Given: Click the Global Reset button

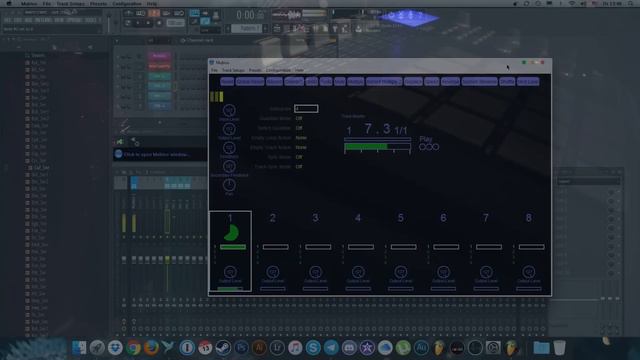Looking at the screenshot, I should click(x=250, y=82).
